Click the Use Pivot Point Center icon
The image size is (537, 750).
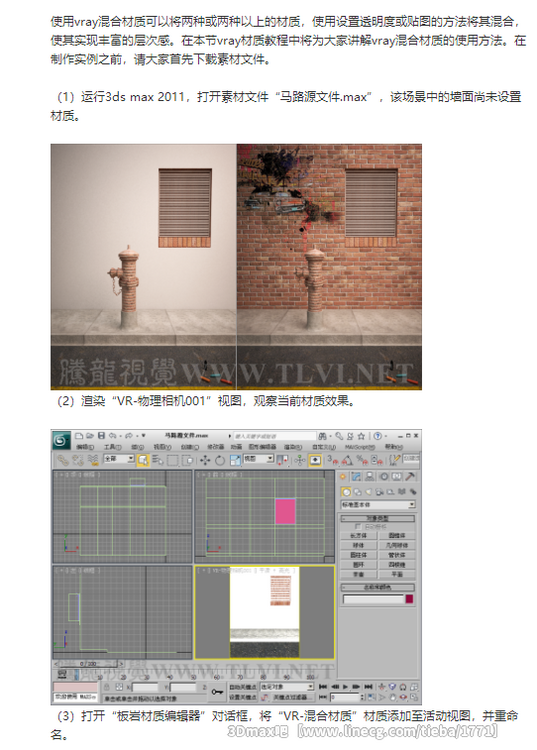point(283,460)
